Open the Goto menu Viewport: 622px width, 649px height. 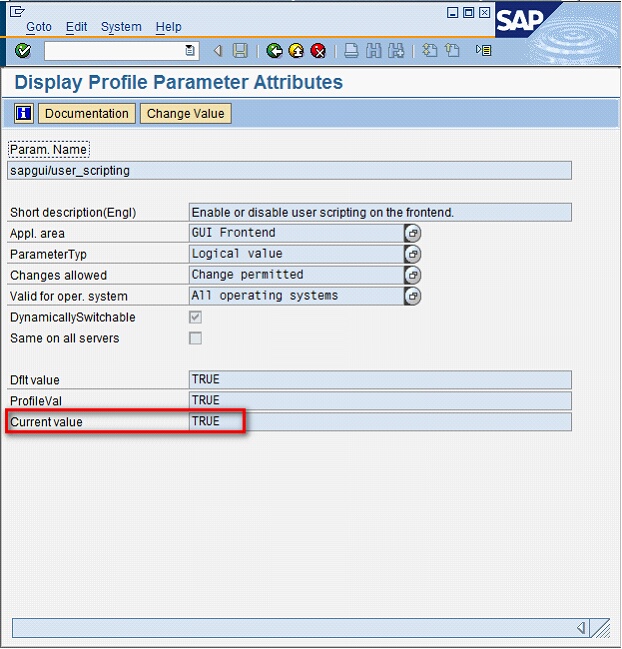[39, 27]
